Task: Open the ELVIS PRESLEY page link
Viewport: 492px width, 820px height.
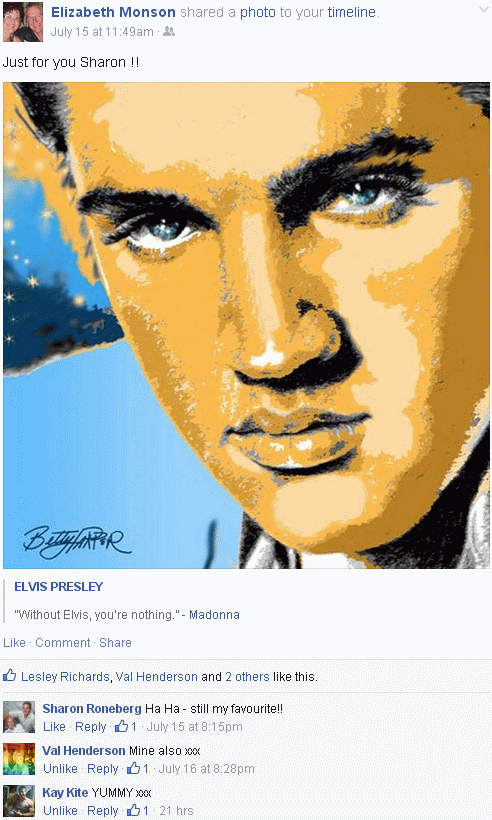Action: click(x=59, y=587)
